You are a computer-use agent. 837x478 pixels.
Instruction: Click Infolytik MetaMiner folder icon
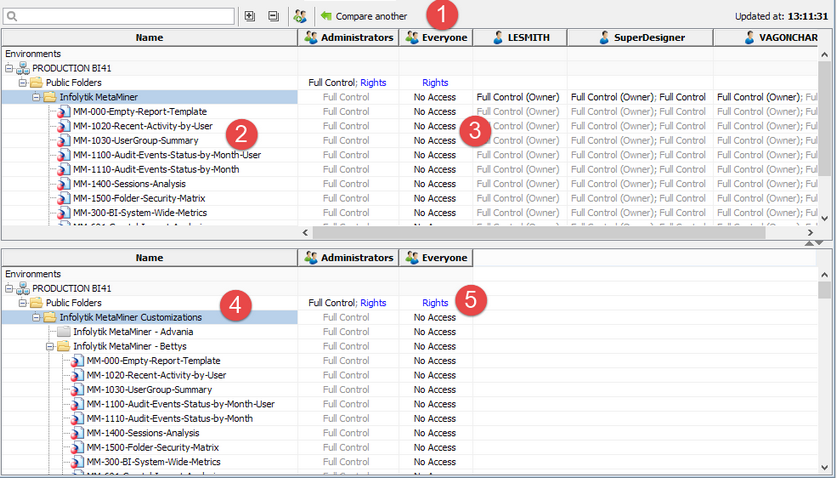pyautogui.click(x=50, y=97)
